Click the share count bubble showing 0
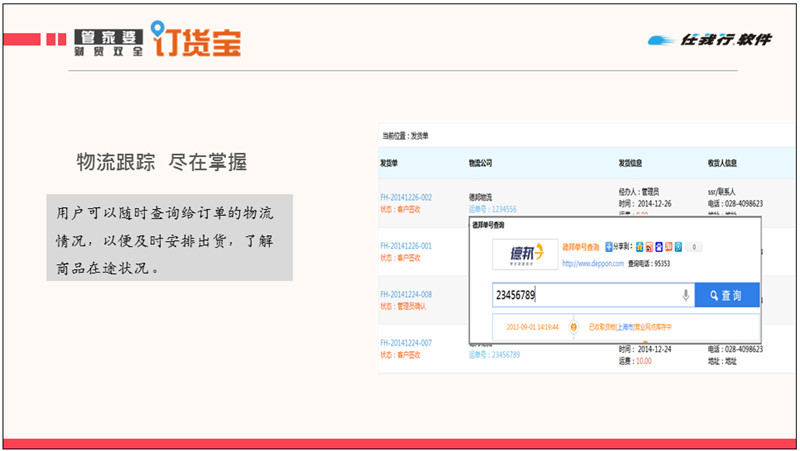The image size is (800, 451). tap(695, 247)
